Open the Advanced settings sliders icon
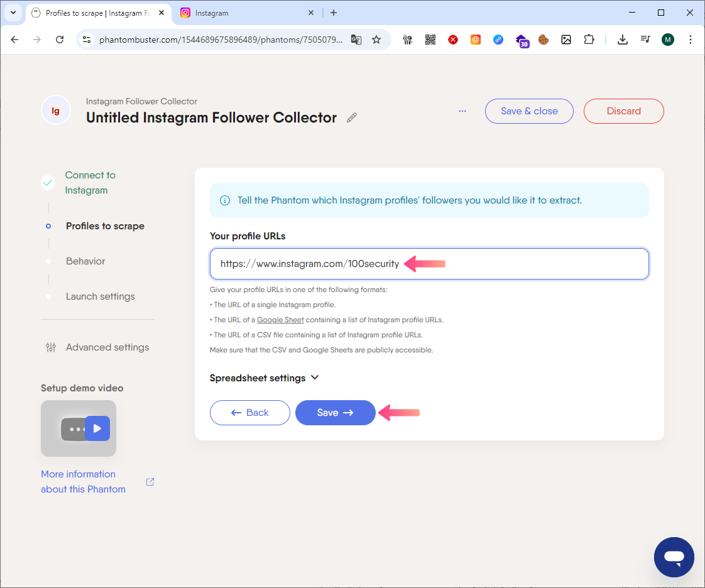The height and width of the screenshot is (588, 705). [x=51, y=347]
